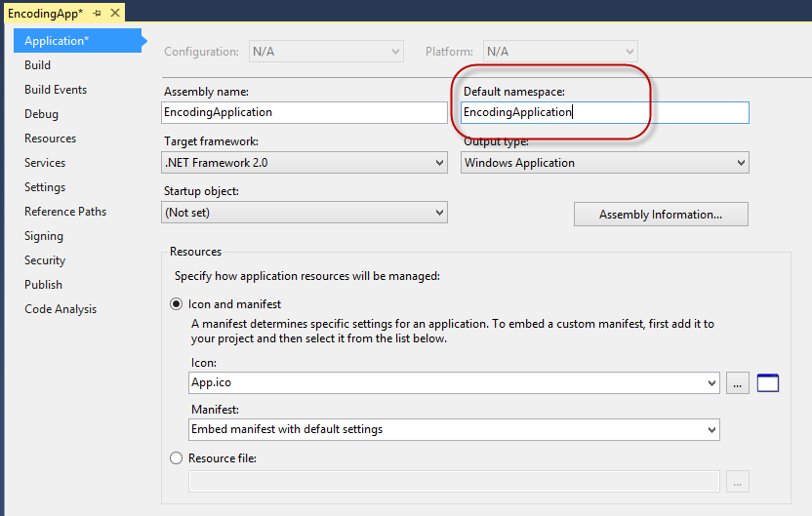Click the Assembly Information button
The image size is (812, 516).
(661, 215)
